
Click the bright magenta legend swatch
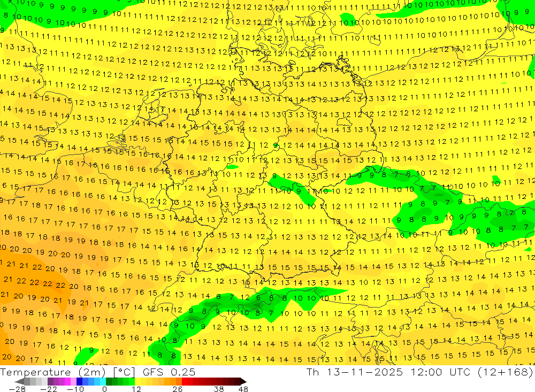point(67,381)
